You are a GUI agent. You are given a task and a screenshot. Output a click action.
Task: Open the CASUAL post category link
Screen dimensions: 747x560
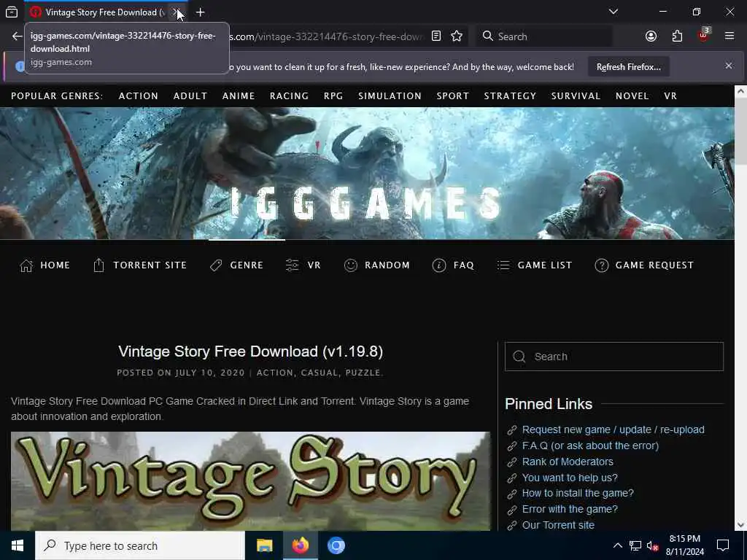coord(320,373)
